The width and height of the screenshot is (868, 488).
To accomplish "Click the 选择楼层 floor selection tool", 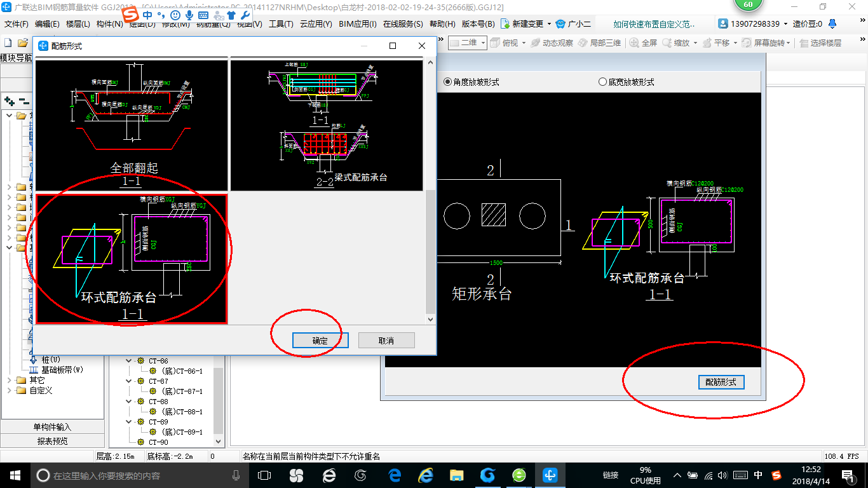I will click(x=820, y=43).
